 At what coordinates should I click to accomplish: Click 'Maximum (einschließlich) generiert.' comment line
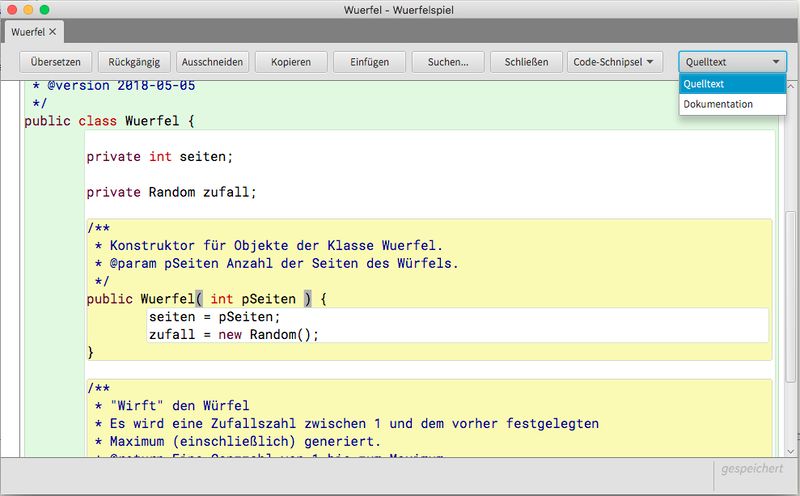[x=237, y=441]
